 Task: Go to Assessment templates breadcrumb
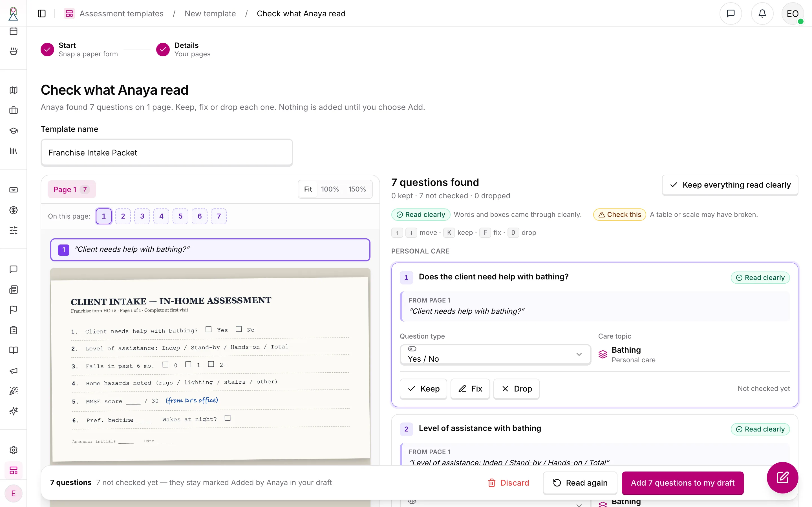click(121, 14)
